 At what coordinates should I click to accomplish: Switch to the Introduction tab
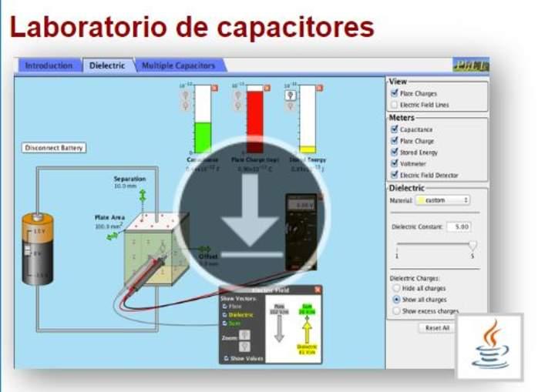coord(49,66)
